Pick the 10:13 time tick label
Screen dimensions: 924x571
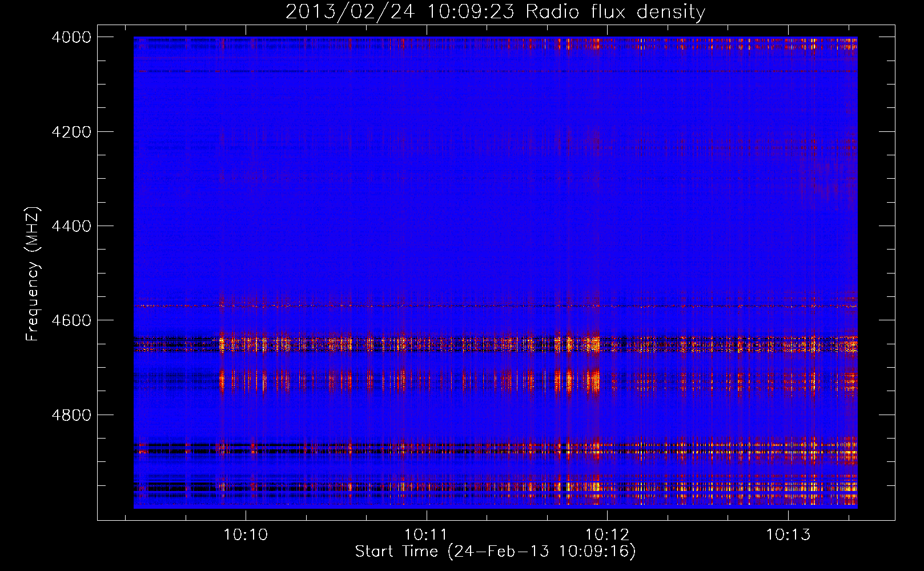788,535
